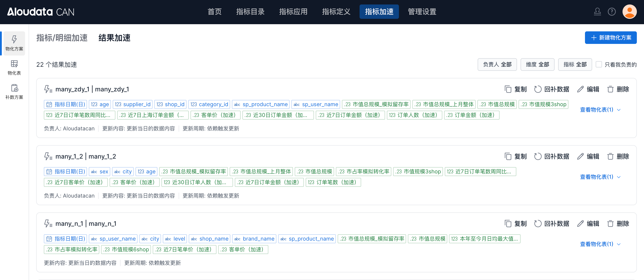Screen dimensions: 644x280
Task: Go to 指标定义 in top navigation
Action: 336,11
